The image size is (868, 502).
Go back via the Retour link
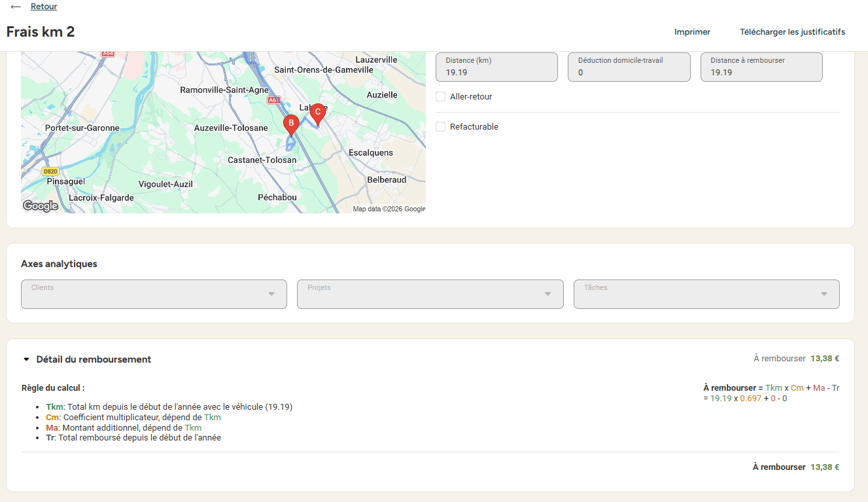[44, 7]
